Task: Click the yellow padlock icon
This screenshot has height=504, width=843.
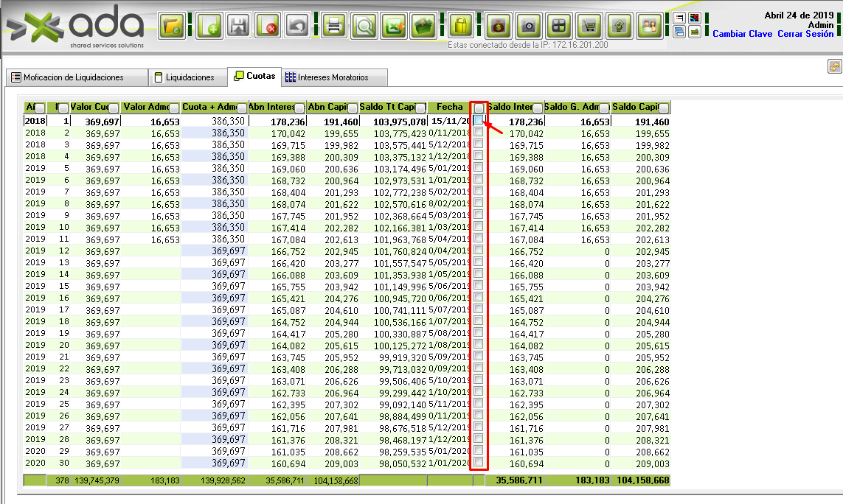Action: pyautogui.click(x=460, y=27)
